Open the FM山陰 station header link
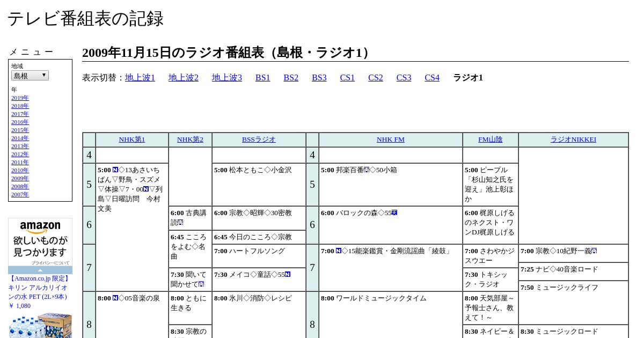This screenshot has height=338, width=644. tap(491, 139)
